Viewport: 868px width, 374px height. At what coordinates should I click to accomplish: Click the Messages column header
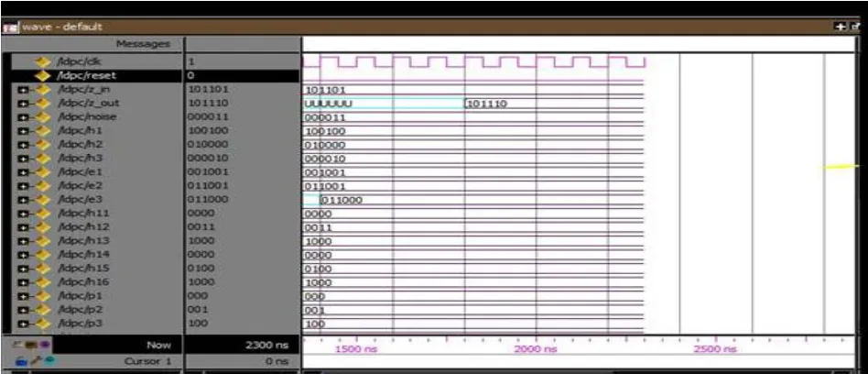click(x=143, y=44)
